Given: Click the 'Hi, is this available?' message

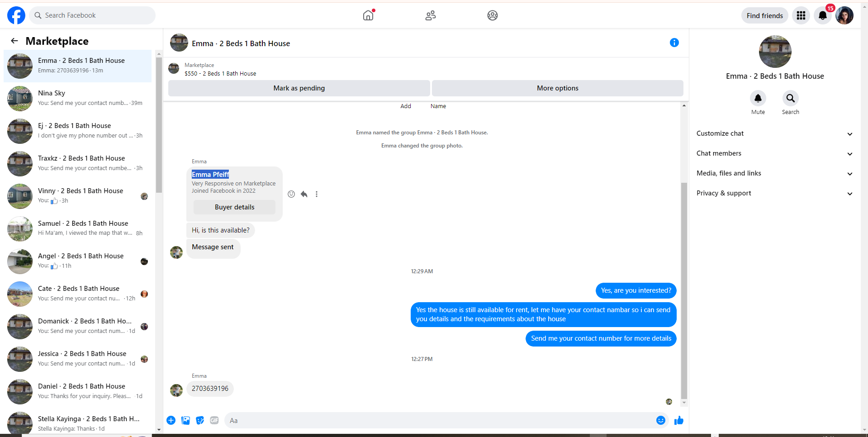Looking at the screenshot, I should (221, 230).
